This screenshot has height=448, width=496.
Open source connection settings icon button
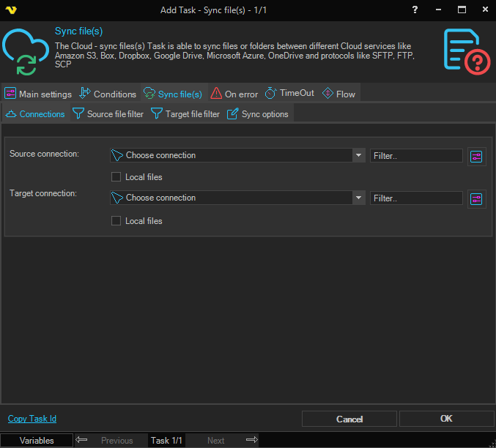(476, 156)
